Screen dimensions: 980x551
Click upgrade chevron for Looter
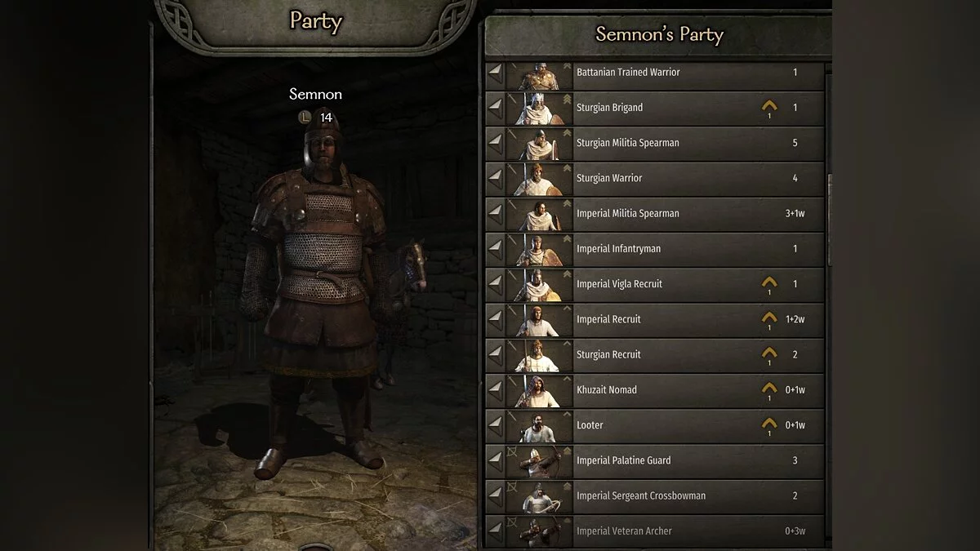tap(768, 425)
